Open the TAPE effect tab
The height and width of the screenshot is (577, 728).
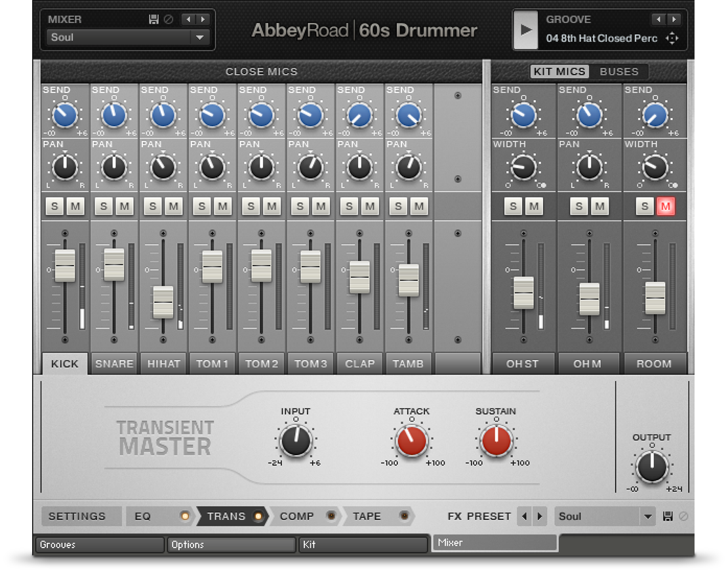pos(367,516)
